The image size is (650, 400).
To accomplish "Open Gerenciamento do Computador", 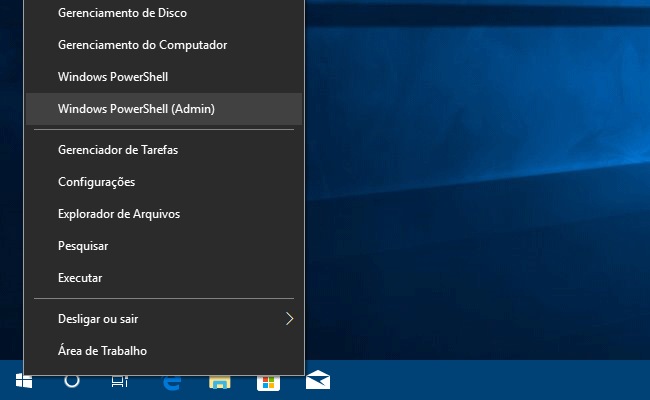I will (164, 45).
